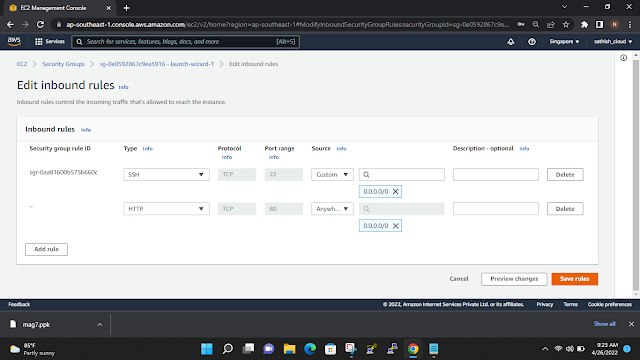Share this page icon in address bar
Image resolution: width=640 pixels, height=360 pixels.
pyautogui.click(x=551, y=24)
